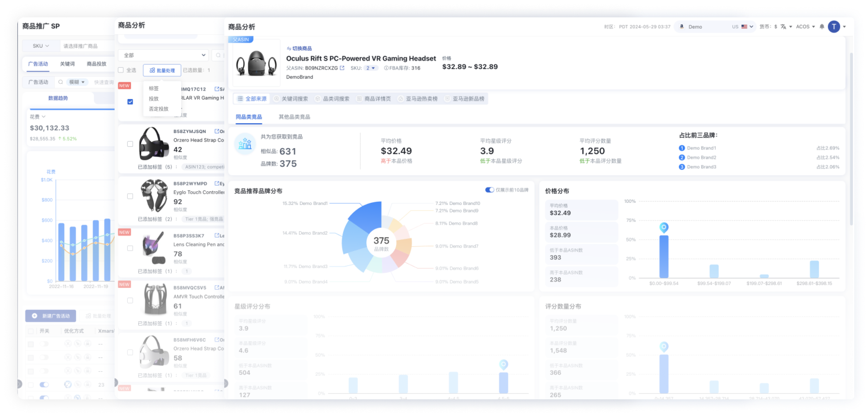Click external link icon beside B58ZYMJSQN
This screenshot has width=868, height=416.
[217, 131]
